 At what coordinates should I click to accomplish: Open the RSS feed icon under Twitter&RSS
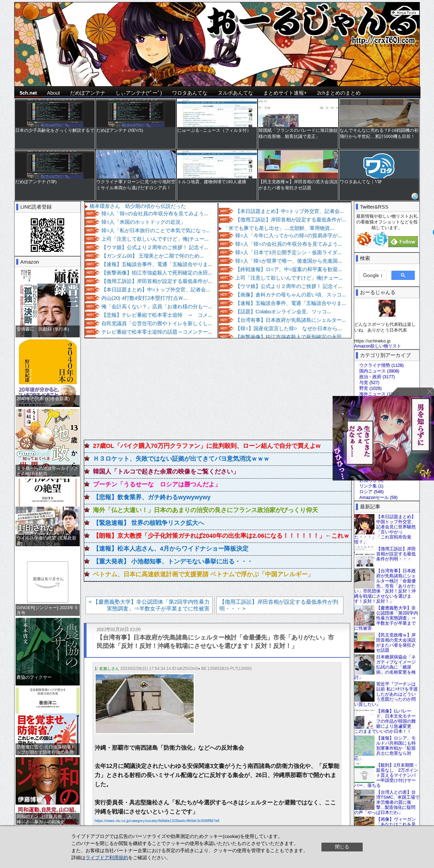[364, 239]
